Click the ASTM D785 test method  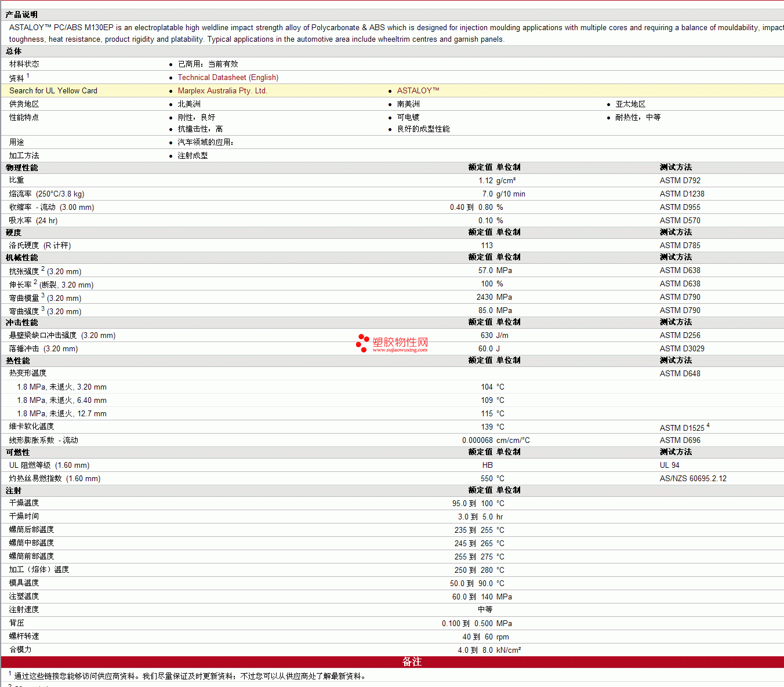(x=680, y=245)
